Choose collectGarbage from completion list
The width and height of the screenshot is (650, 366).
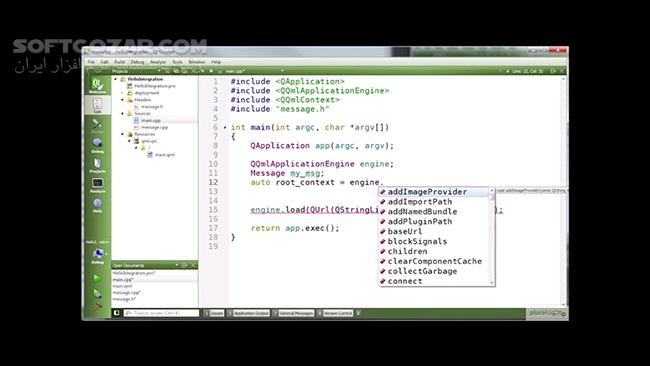point(434,271)
